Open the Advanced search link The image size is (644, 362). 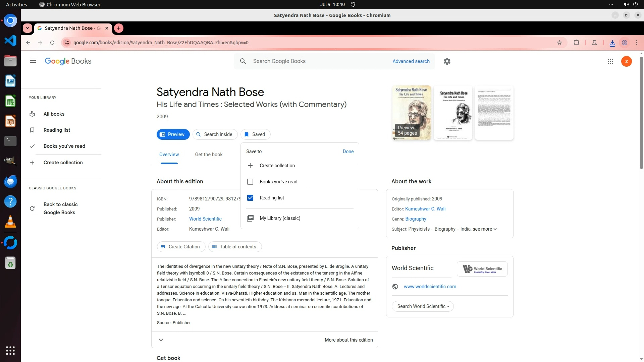411,61
